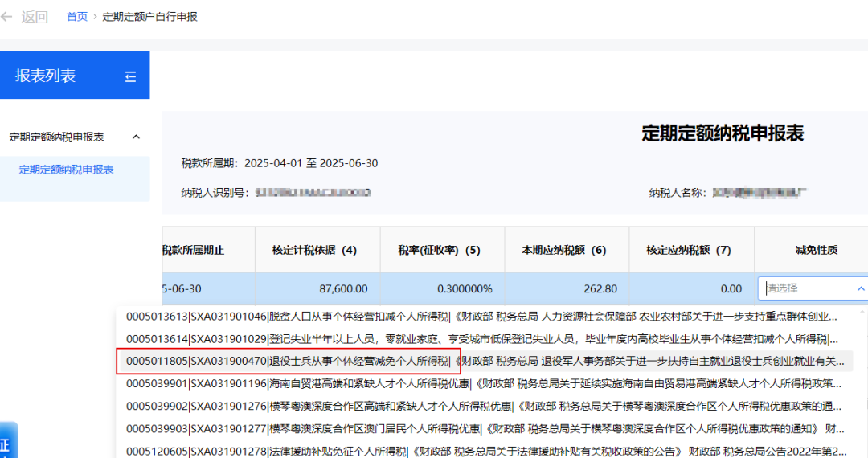Screen dimensions: 868x458
Task: Click the 5-06-30 period end cell
Action: pyautogui.click(x=209, y=288)
